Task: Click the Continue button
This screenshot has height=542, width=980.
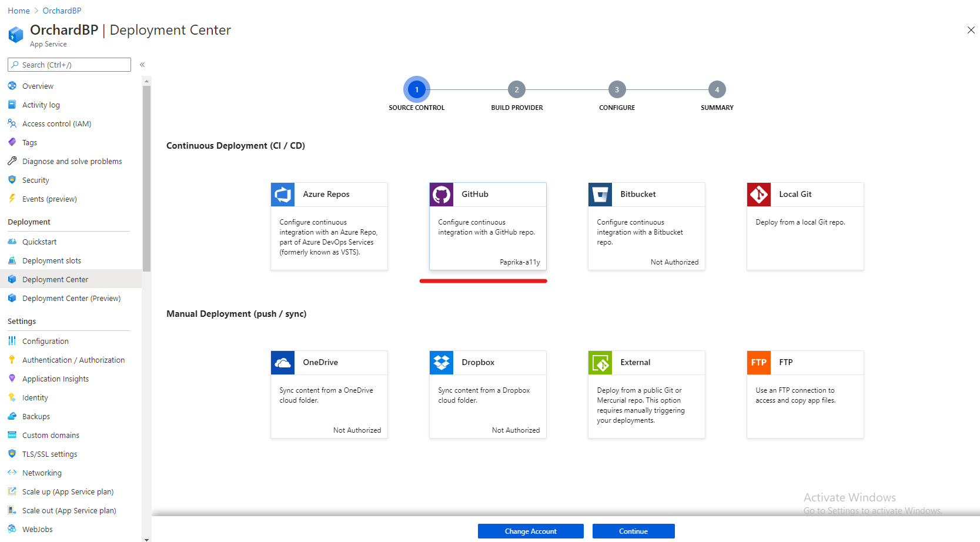Action: click(x=634, y=531)
